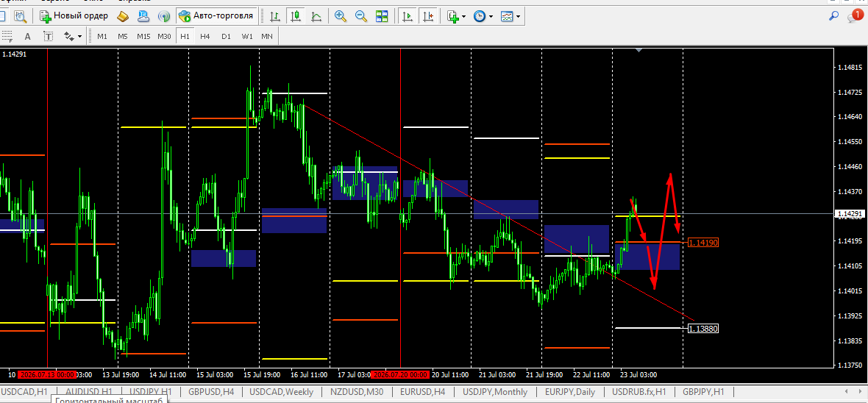Select the Text (A) drawing tool
Screen dimensions: 868x403
28,37
